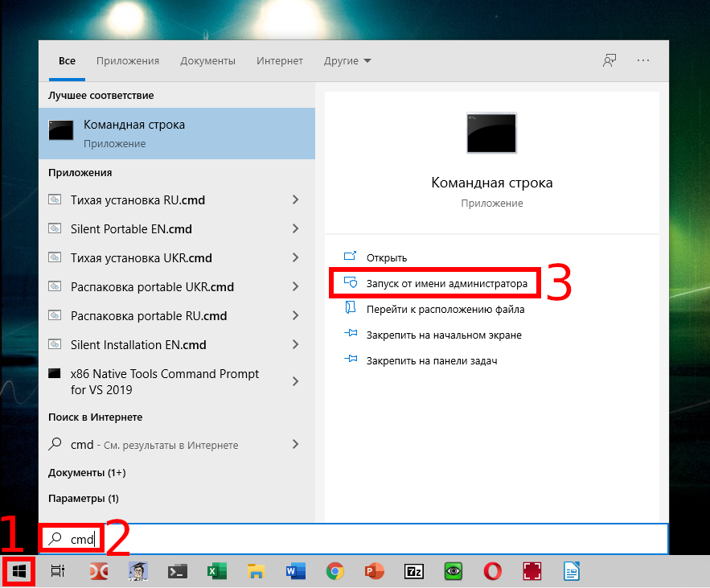Viewport: 710px width, 588px height.
Task: Expand arrow for Silent Portable EN.cmd
Action: coord(296,228)
